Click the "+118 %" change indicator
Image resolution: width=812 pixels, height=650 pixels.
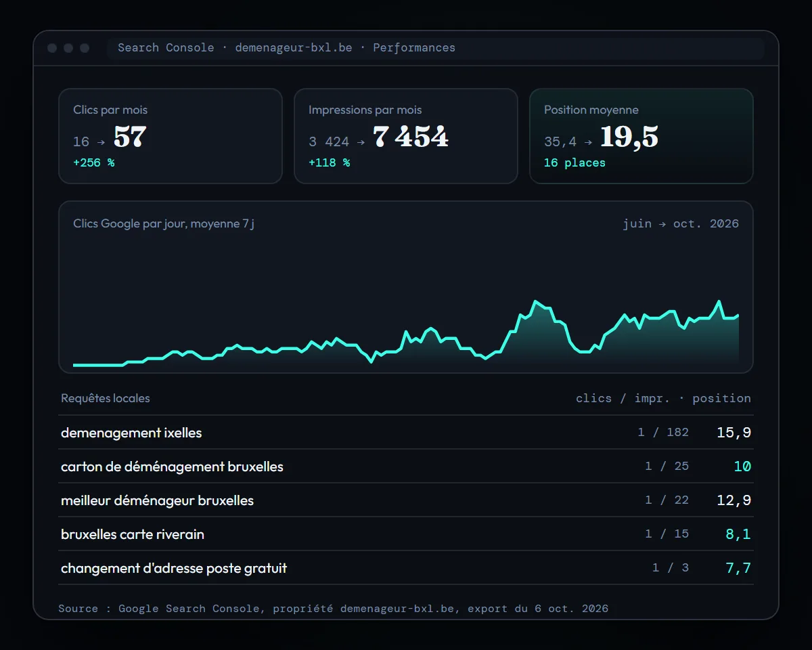(x=330, y=162)
